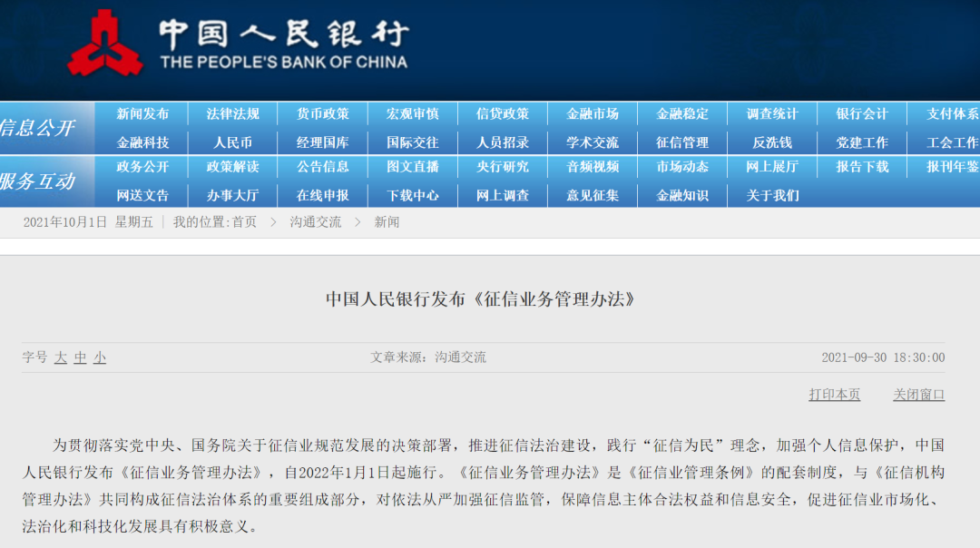Open 沟通交流 breadcrumb link
The image size is (980, 548).
[316, 221]
